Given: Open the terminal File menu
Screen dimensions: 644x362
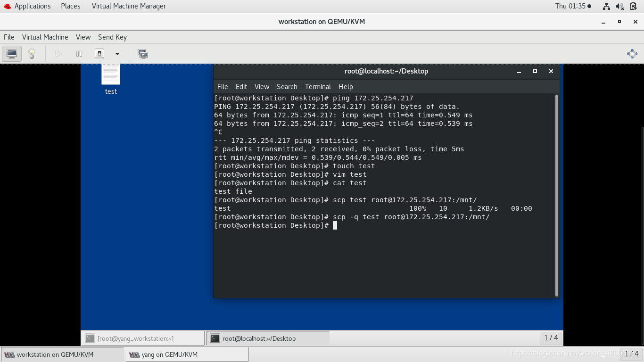Looking at the screenshot, I should click(x=223, y=87).
